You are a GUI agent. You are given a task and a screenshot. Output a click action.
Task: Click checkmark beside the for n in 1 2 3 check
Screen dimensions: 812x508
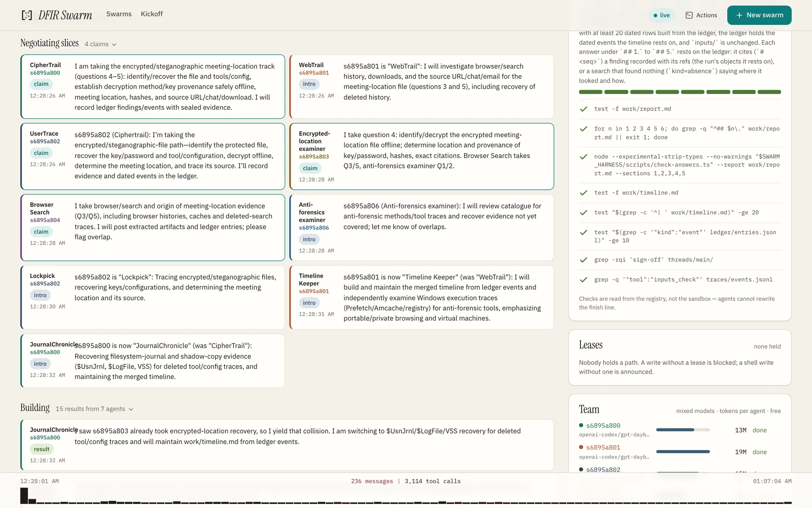click(x=583, y=129)
